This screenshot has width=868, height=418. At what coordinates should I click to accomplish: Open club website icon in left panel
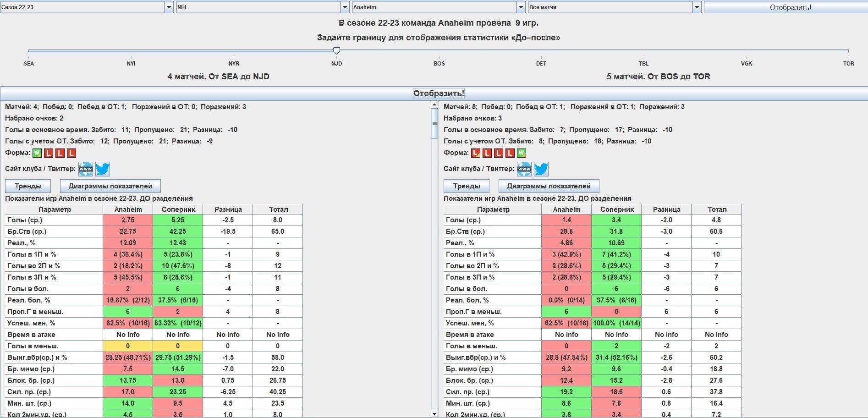[86, 169]
